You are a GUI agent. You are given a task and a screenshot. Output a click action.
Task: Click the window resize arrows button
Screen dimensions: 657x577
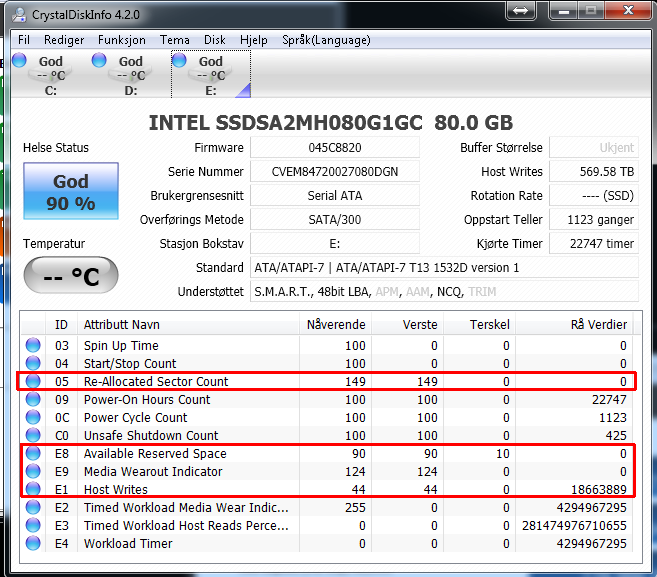pyautogui.click(x=520, y=10)
